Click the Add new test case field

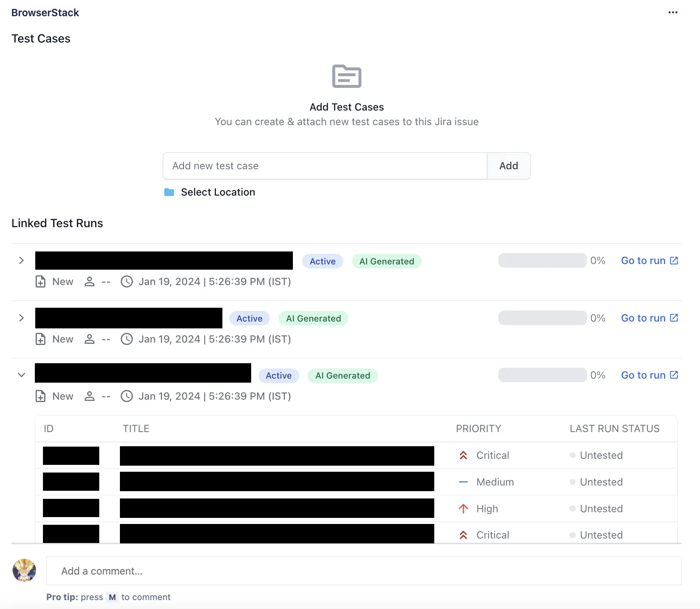[x=324, y=166]
